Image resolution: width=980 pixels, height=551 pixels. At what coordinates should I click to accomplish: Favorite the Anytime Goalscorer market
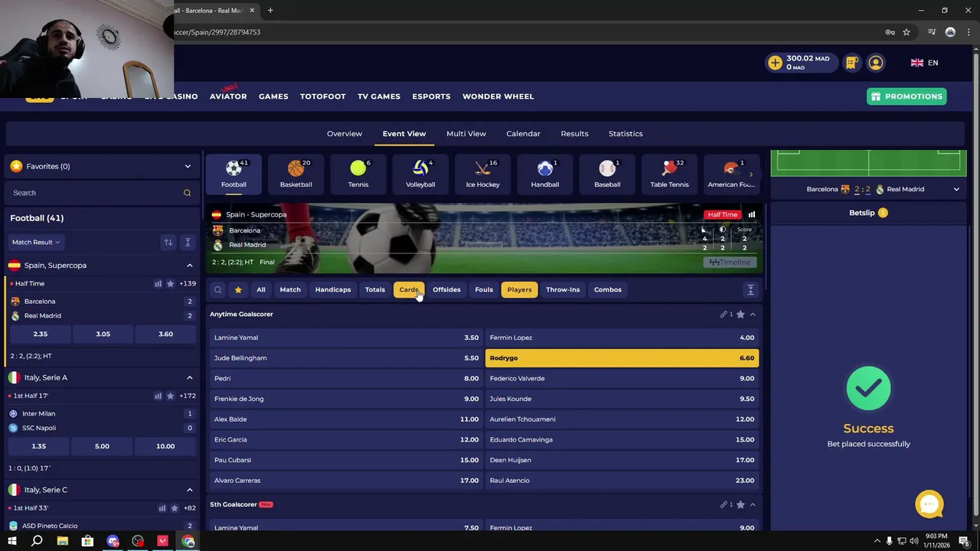tap(740, 315)
